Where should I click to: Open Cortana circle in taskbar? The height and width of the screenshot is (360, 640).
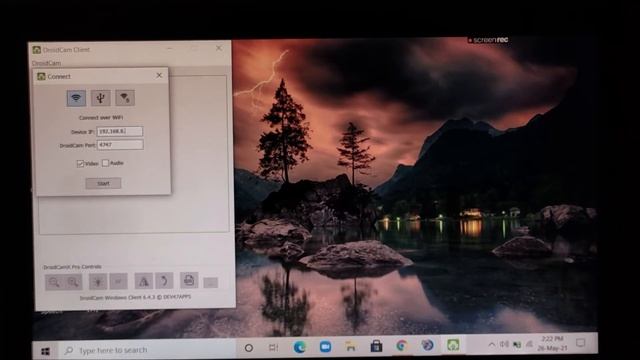click(x=249, y=348)
